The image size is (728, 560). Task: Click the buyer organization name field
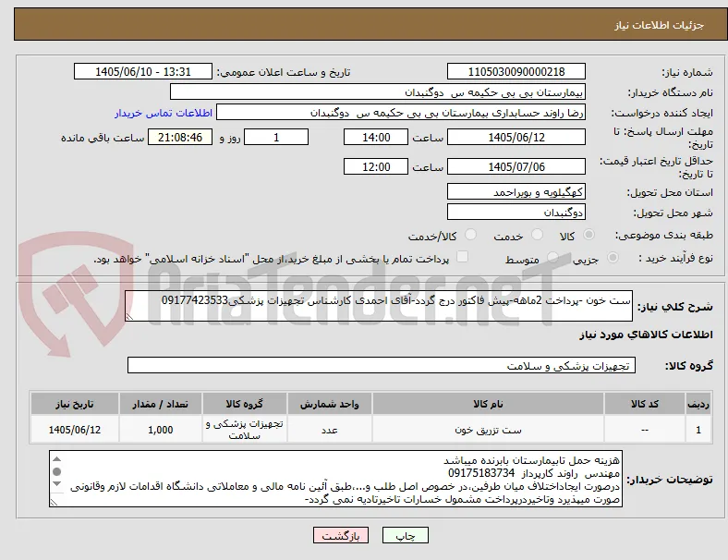(378, 91)
